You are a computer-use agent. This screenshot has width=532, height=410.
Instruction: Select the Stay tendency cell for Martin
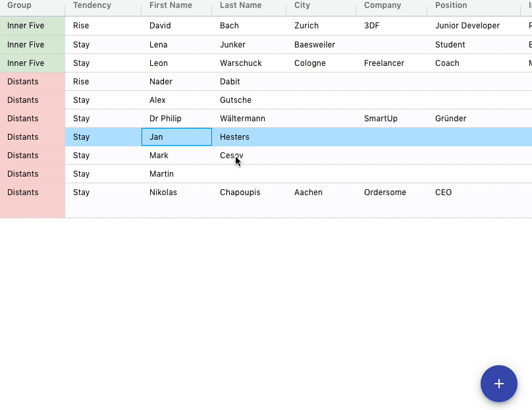[x=103, y=174]
